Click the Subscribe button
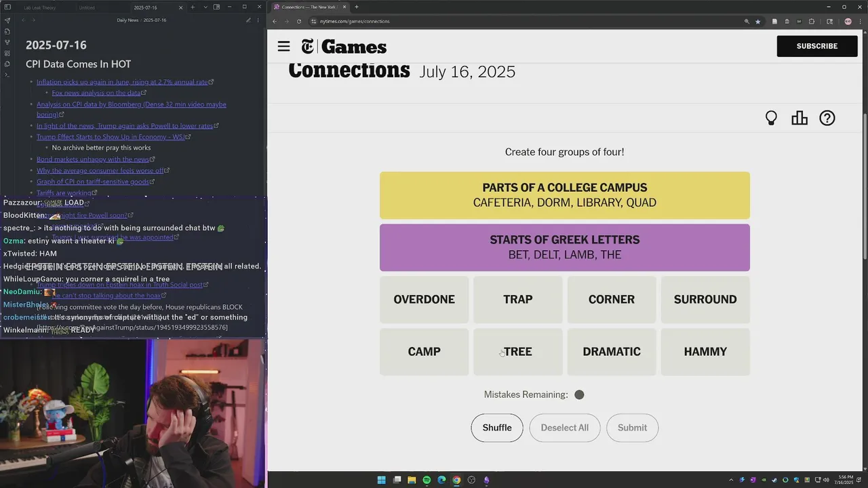This screenshot has width=868, height=488. (817, 46)
